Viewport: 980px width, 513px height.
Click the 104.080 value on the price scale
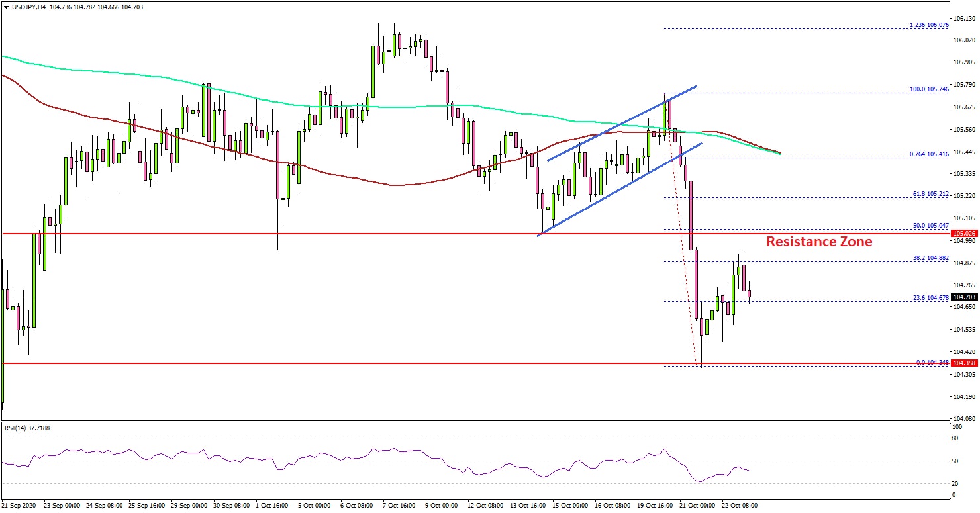click(963, 419)
